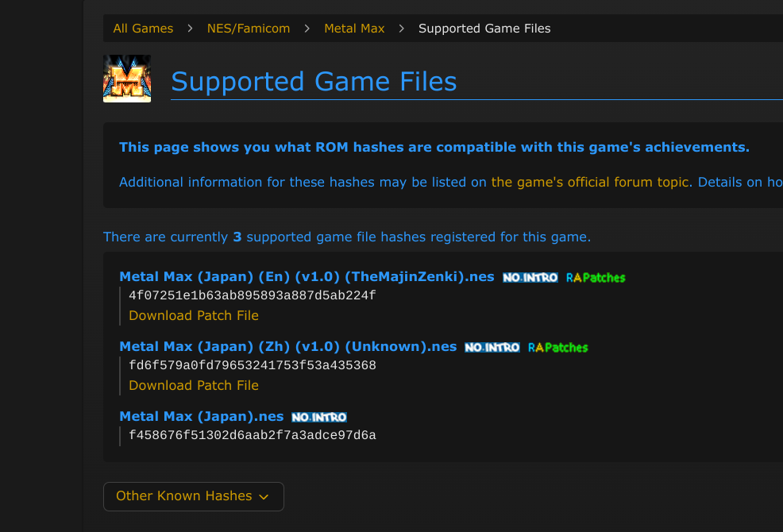Click RAPatches badge on Zh Unknown file

557,348
